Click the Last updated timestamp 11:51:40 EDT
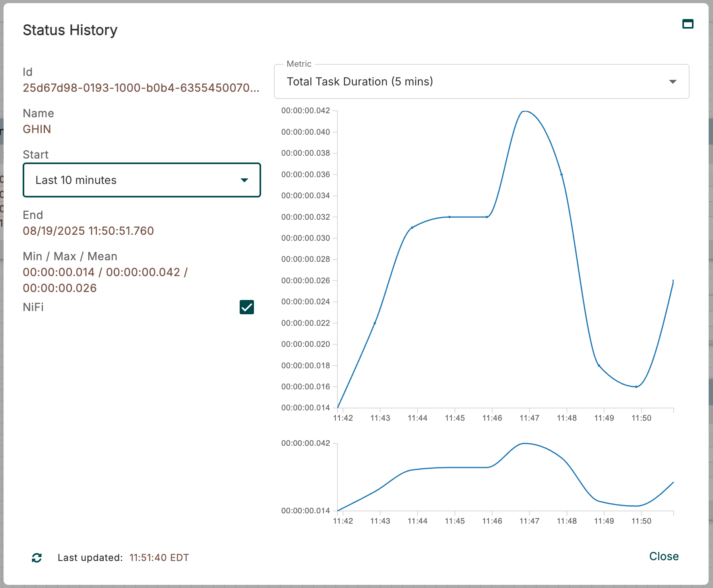The height and width of the screenshot is (588, 713). pyautogui.click(x=159, y=558)
